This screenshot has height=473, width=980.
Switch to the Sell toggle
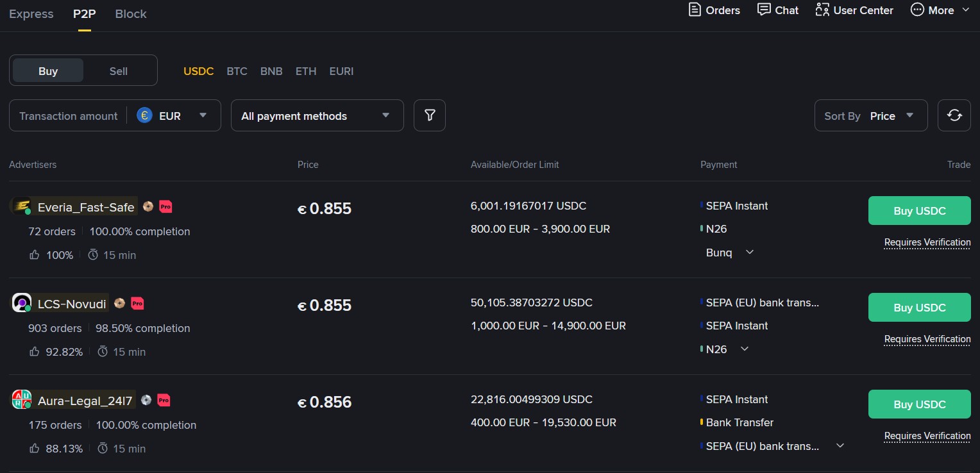tap(119, 71)
